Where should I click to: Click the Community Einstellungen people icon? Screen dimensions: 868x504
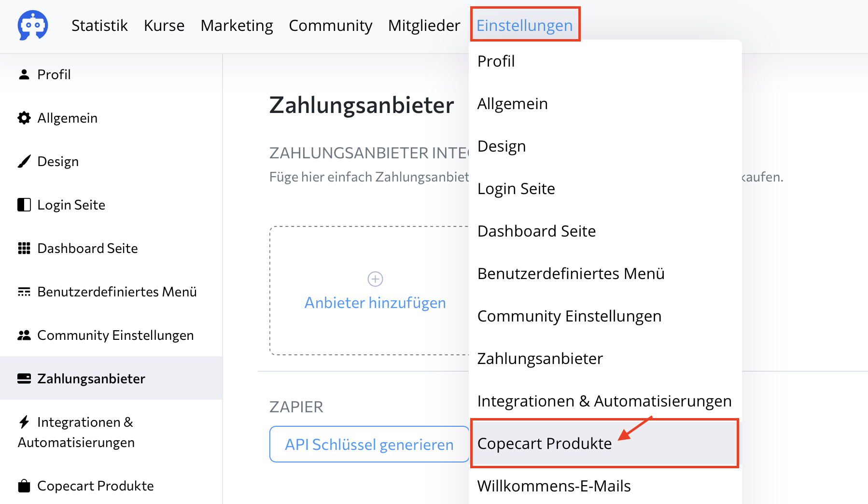coord(24,335)
